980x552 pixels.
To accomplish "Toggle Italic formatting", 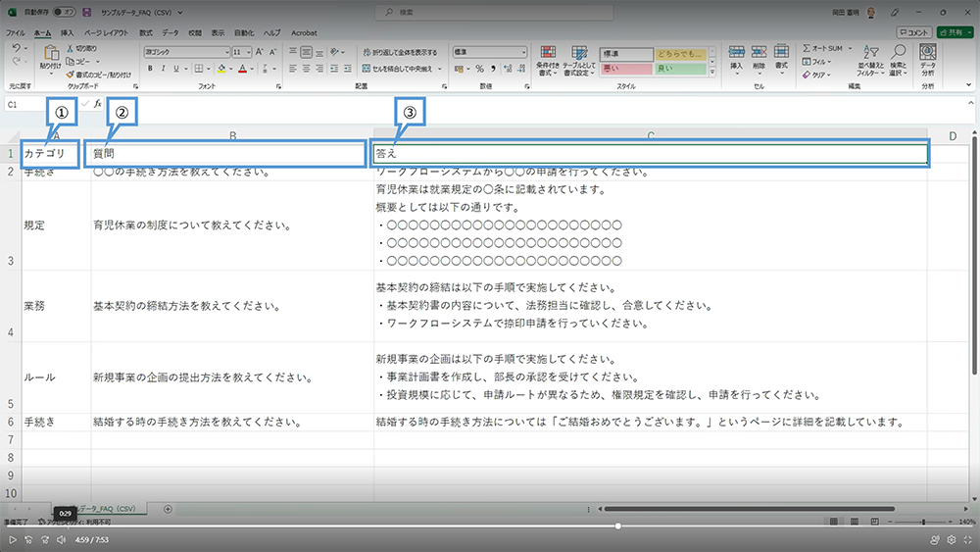I will tap(163, 68).
